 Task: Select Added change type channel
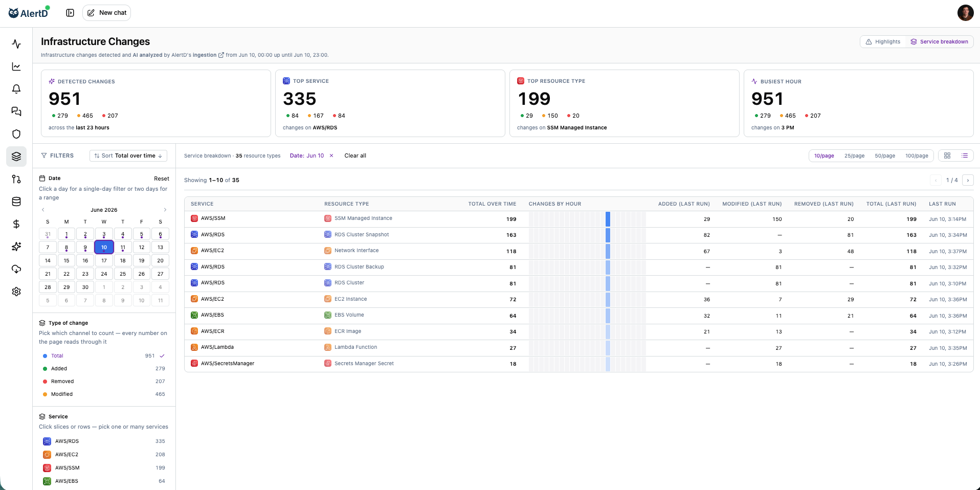(x=104, y=369)
